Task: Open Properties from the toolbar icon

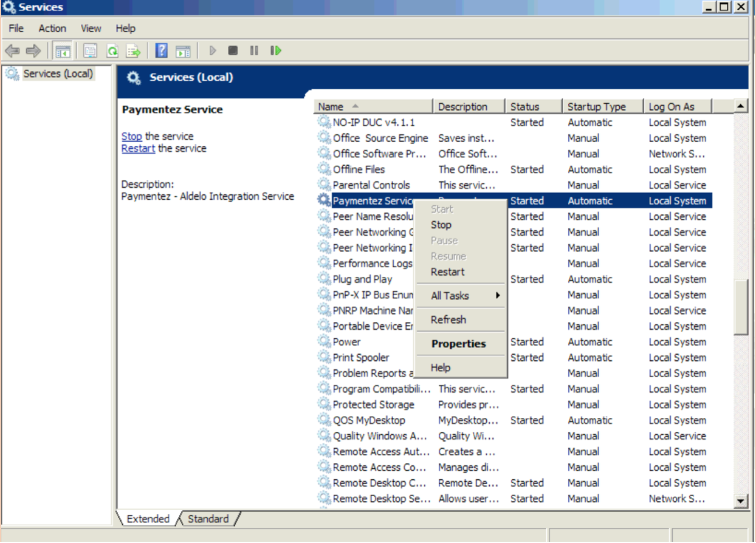Action: pyautogui.click(x=91, y=51)
